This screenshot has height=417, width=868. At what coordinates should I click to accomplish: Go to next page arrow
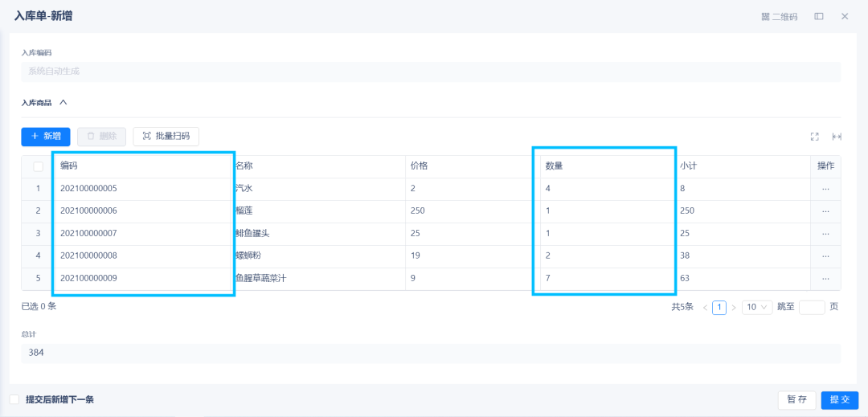pyautogui.click(x=734, y=308)
